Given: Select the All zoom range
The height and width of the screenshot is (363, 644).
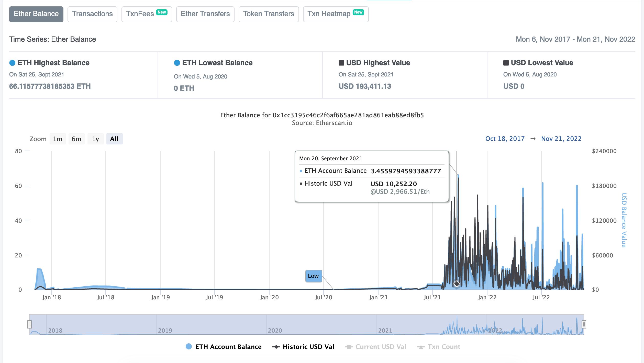Looking at the screenshot, I should click(114, 139).
